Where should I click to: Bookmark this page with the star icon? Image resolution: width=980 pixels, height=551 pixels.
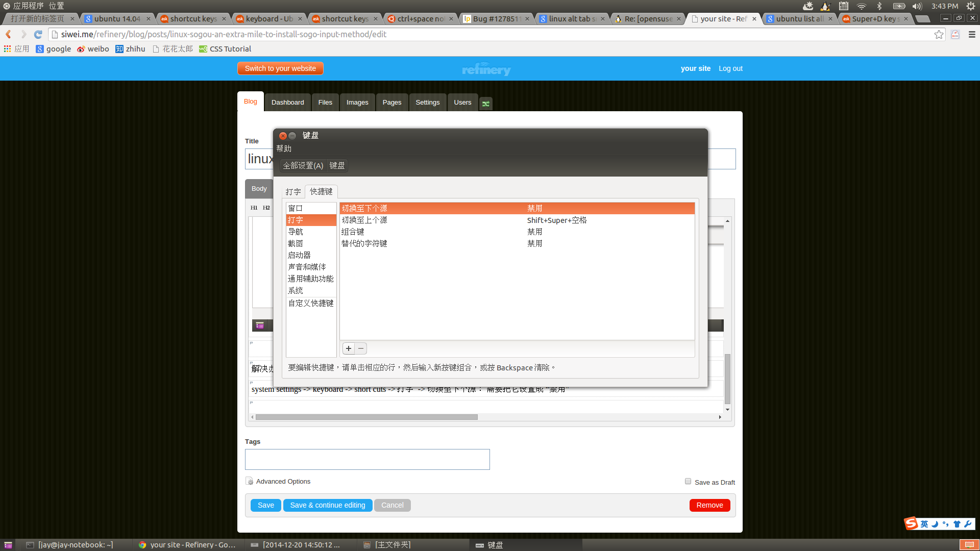click(939, 34)
